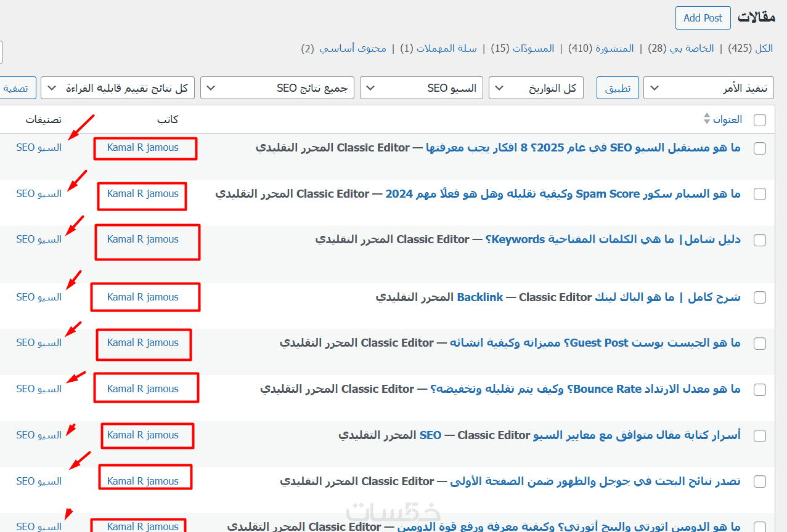787x532 pixels.
Task: Click the Add Post button
Action: (703, 18)
